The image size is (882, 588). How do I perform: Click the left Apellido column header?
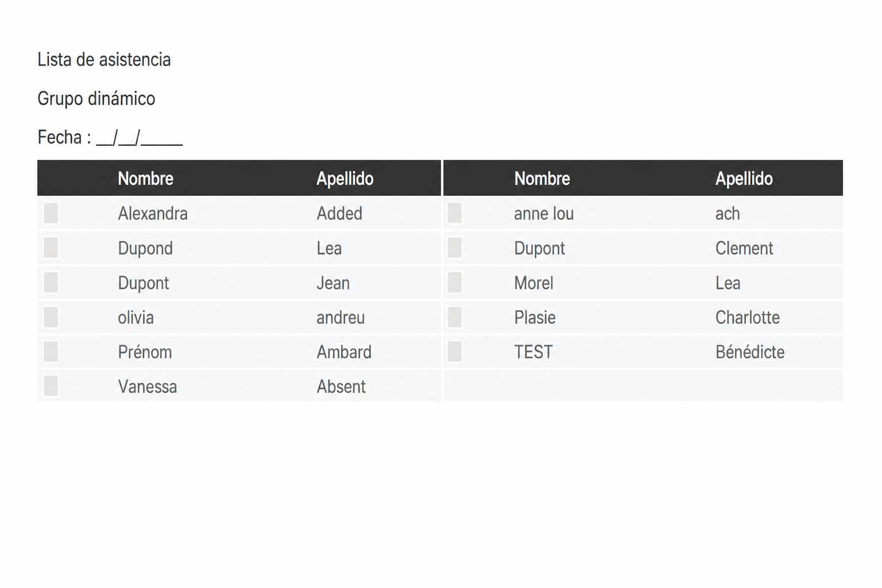coord(345,179)
